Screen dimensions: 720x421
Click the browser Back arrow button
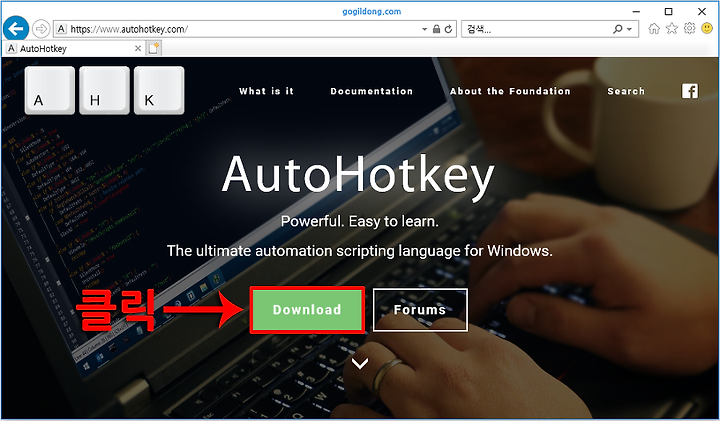(16, 29)
